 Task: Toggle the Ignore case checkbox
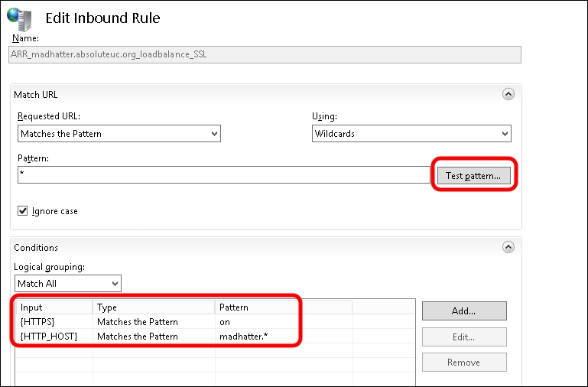coord(23,211)
